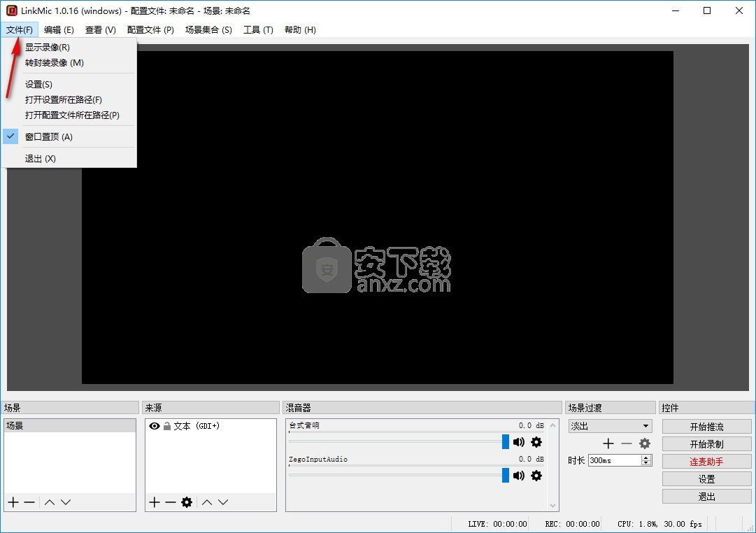Open ZegoInputAudio gear settings

click(x=536, y=476)
